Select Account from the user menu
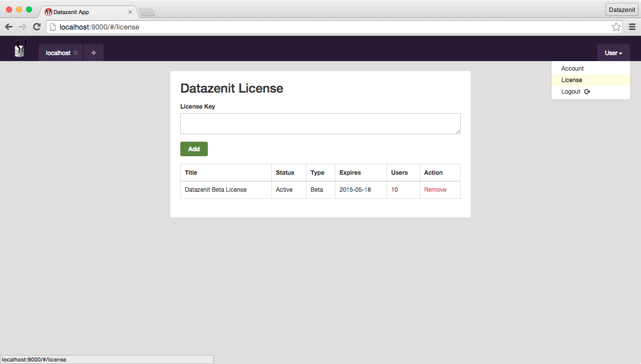The image size is (641, 364). pos(572,69)
